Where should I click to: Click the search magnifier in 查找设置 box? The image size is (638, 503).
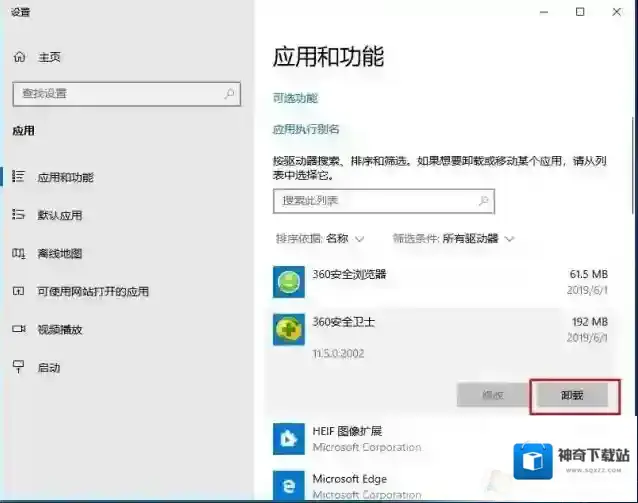click(230, 93)
